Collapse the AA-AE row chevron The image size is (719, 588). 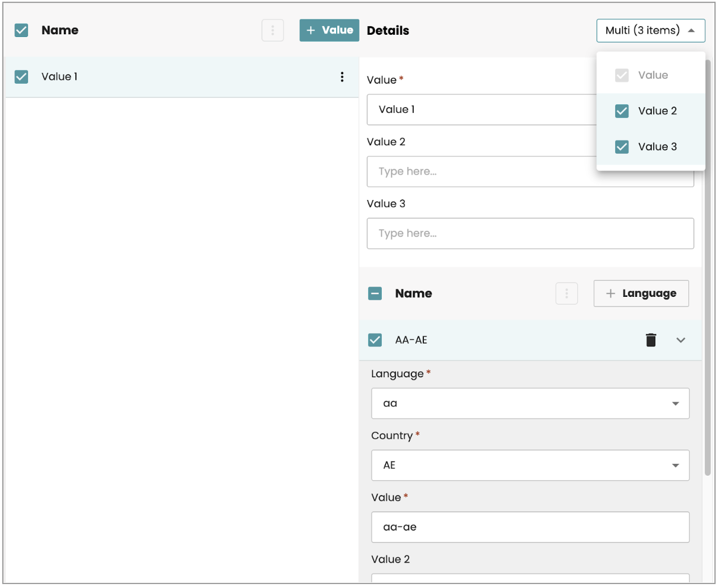(x=680, y=340)
